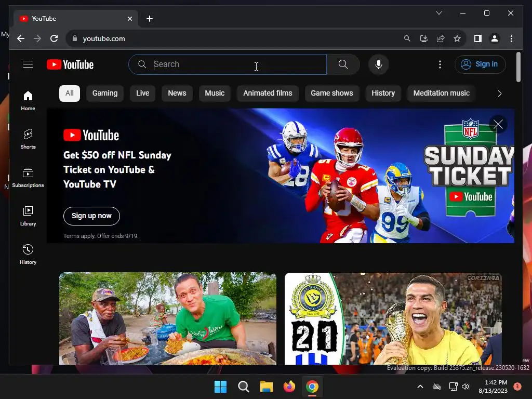The width and height of the screenshot is (532, 399).
Task: Open the Ronaldo Al Nassr video thumbnail
Action: coord(393,318)
